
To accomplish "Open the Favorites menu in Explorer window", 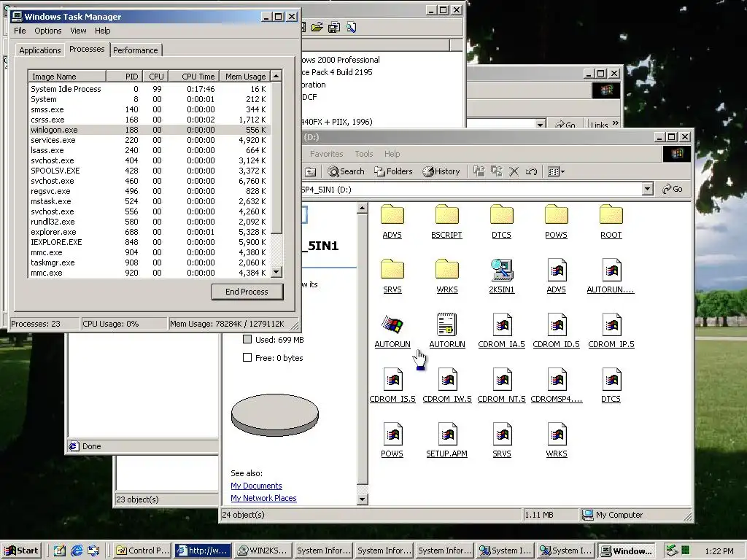I will 326,154.
